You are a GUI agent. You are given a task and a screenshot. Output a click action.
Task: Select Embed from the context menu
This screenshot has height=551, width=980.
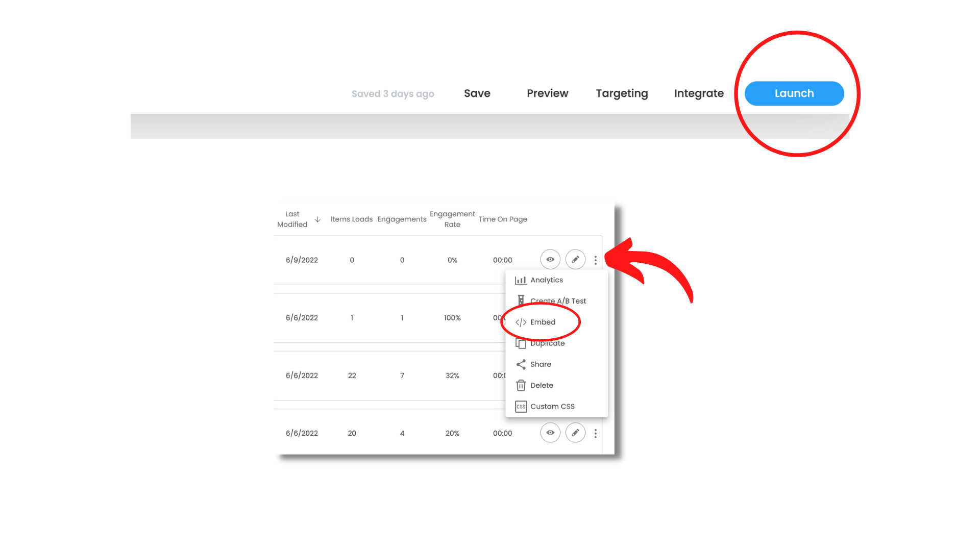click(x=556, y=322)
